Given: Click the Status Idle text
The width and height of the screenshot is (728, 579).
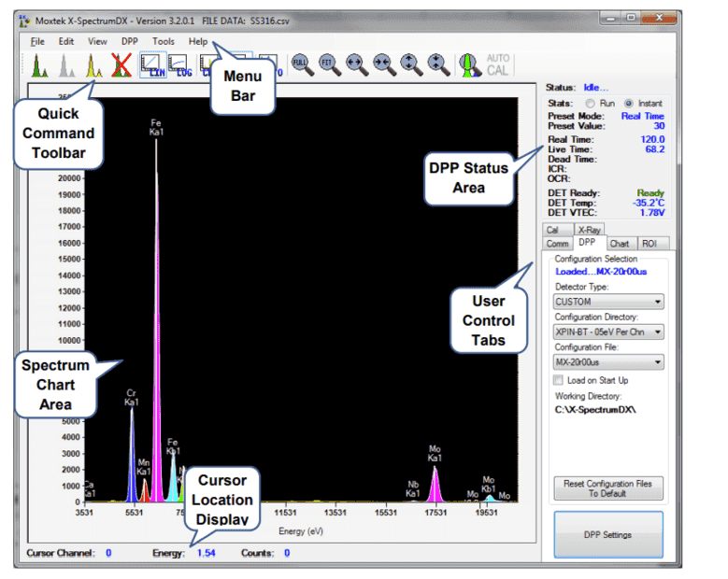Looking at the screenshot, I should (x=595, y=88).
